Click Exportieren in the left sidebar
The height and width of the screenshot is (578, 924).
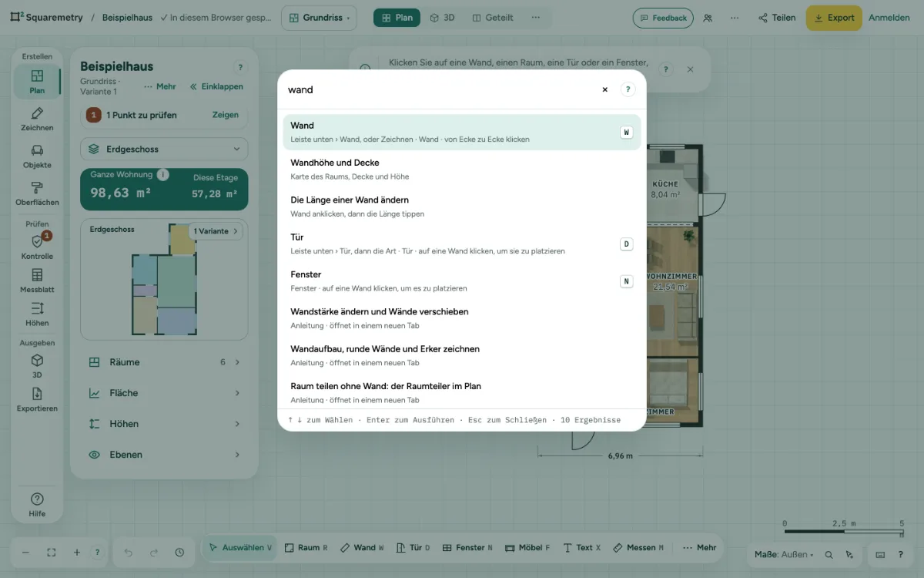click(37, 400)
